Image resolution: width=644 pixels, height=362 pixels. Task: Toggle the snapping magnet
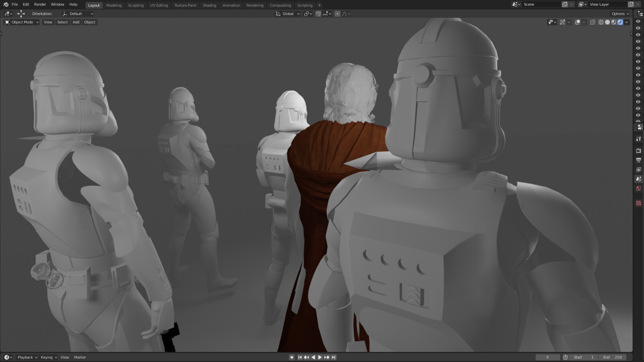[x=318, y=14]
